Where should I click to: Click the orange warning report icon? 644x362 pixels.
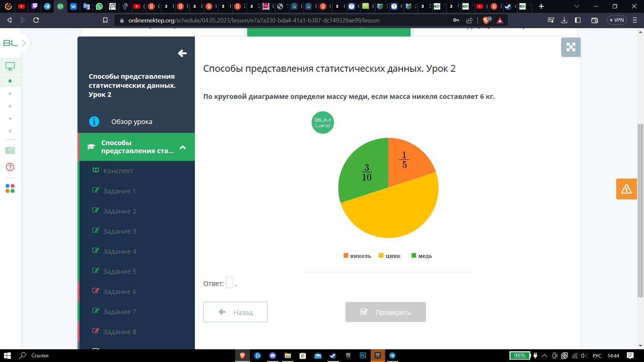point(626,189)
